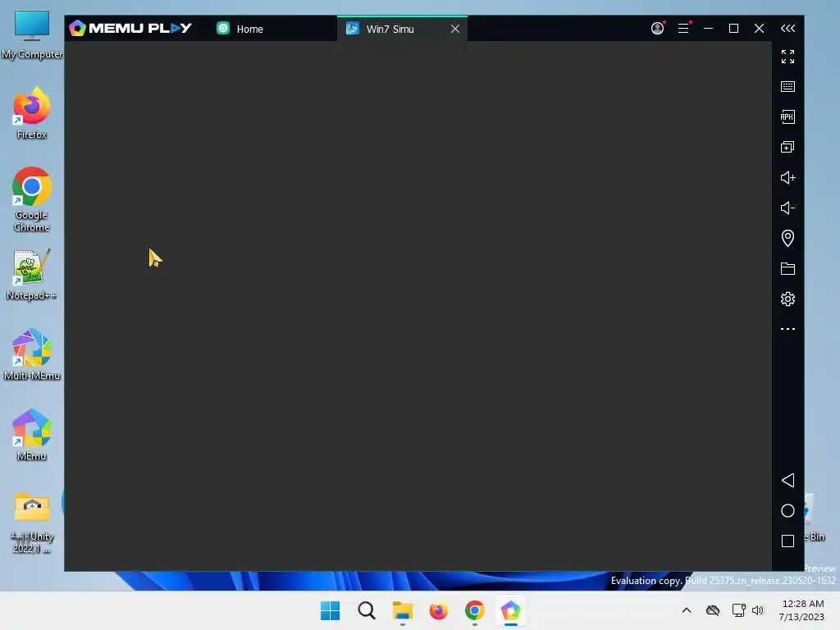840x630 pixels.
Task: Decrease emulator volume
Action: click(787, 208)
